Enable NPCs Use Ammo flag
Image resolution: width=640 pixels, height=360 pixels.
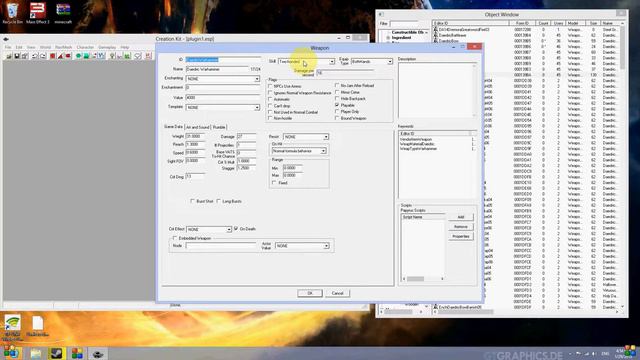point(270,86)
